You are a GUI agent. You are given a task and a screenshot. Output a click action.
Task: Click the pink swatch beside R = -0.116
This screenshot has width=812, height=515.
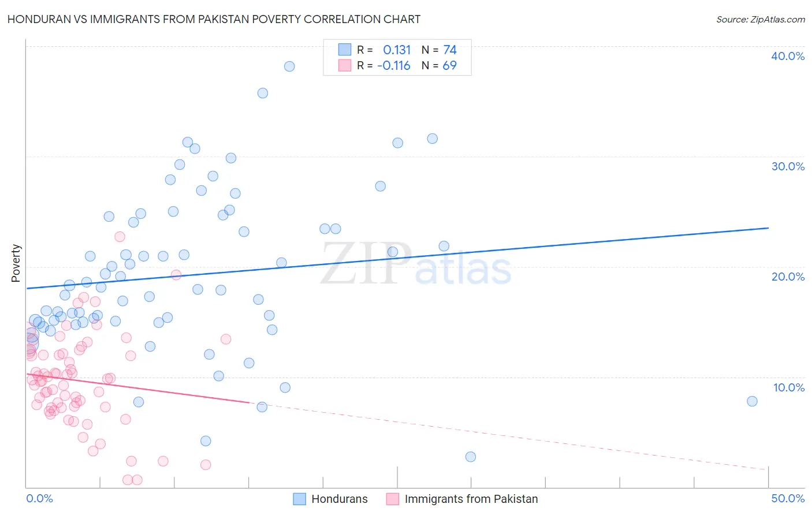345,65
